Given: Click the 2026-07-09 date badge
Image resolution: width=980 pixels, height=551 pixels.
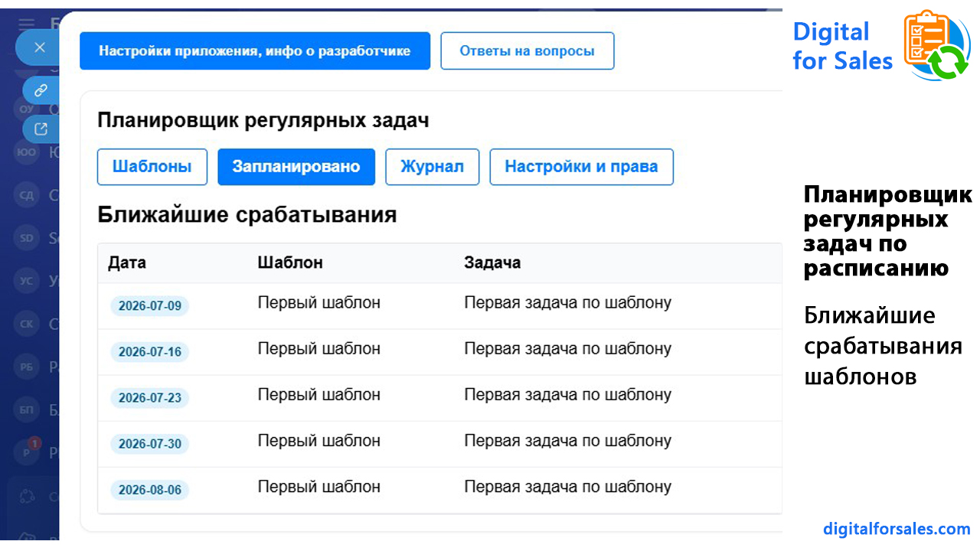Looking at the screenshot, I should [150, 306].
